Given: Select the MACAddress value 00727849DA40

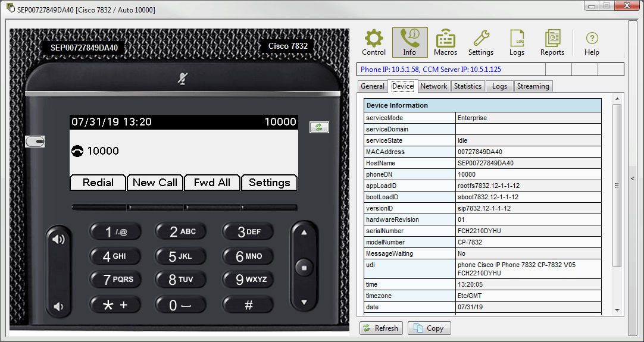Looking at the screenshot, I should pyautogui.click(x=528, y=152).
